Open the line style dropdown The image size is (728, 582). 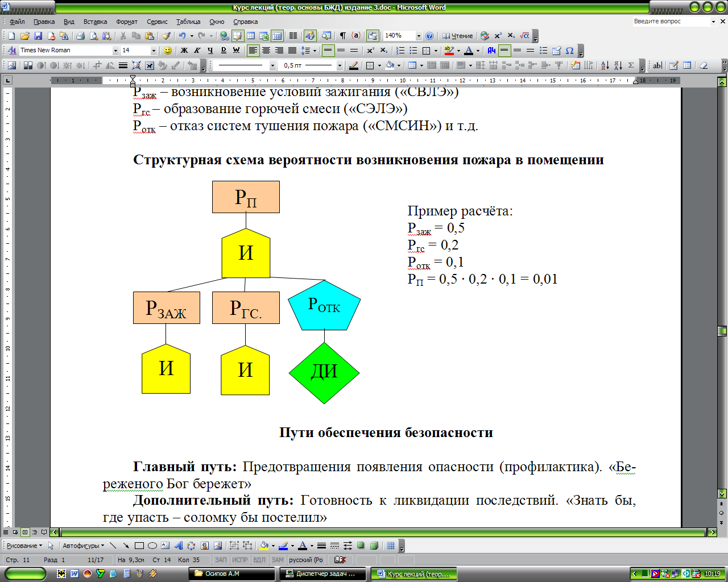272,65
